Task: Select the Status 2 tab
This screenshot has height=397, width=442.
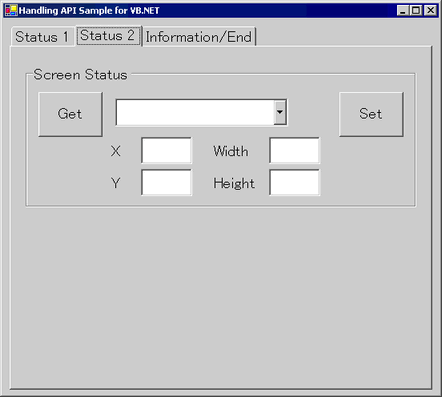Action: 108,36
